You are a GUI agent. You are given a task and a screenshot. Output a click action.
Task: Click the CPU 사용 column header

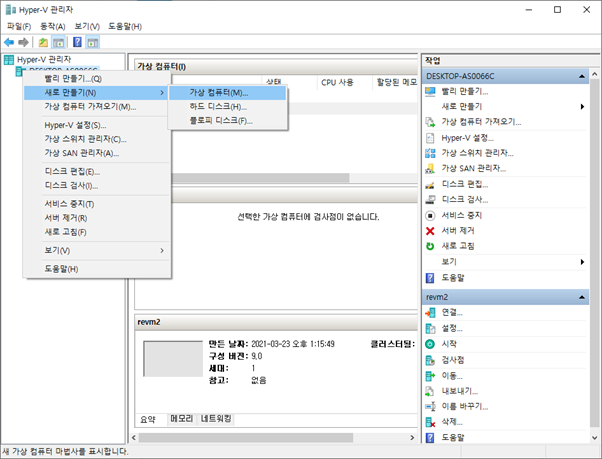coord(344,83)
